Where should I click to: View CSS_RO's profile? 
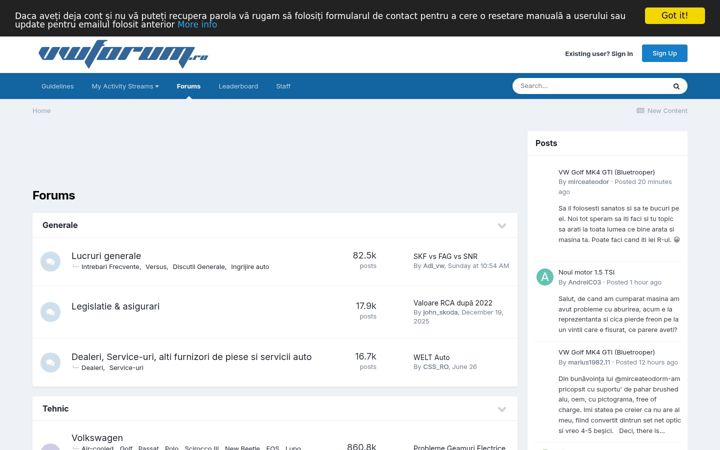point(436,367)
